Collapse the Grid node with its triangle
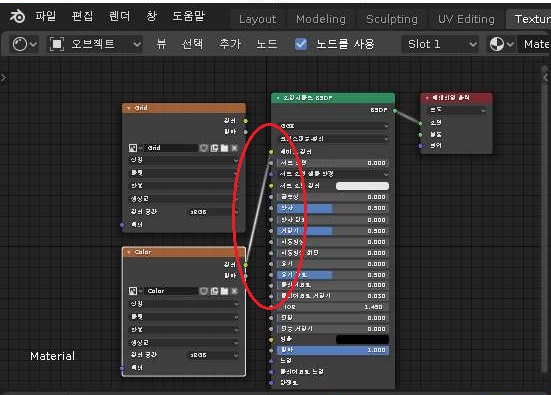The image size is (551, 395). pyautogui.click(x=129, y=108)
